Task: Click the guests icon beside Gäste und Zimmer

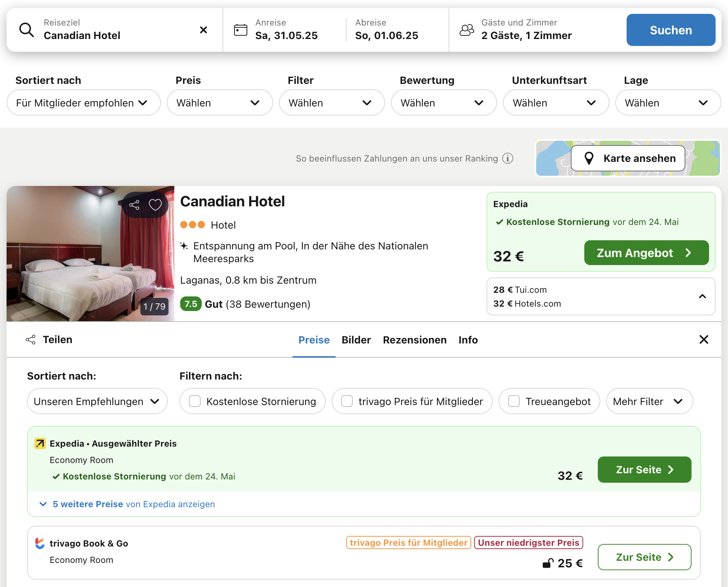Action: (x=466, y=30)
